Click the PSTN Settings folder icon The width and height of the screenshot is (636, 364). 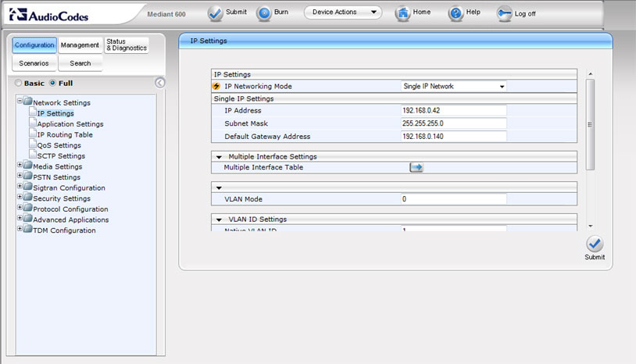tap(27, 175)
